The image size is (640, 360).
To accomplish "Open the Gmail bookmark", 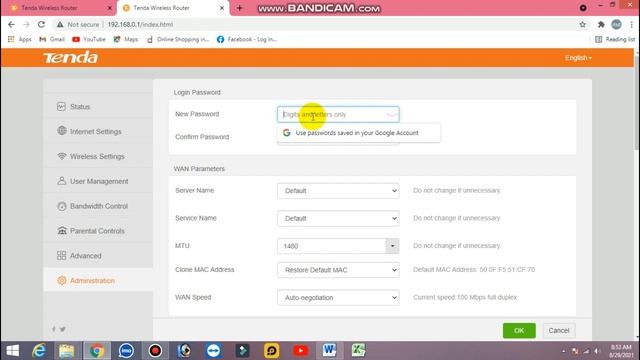I will tap(52, 39).
